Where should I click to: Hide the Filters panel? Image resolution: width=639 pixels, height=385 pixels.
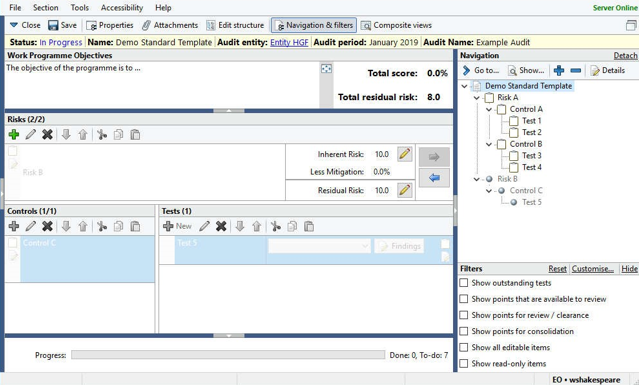click(x=629, y=269)
